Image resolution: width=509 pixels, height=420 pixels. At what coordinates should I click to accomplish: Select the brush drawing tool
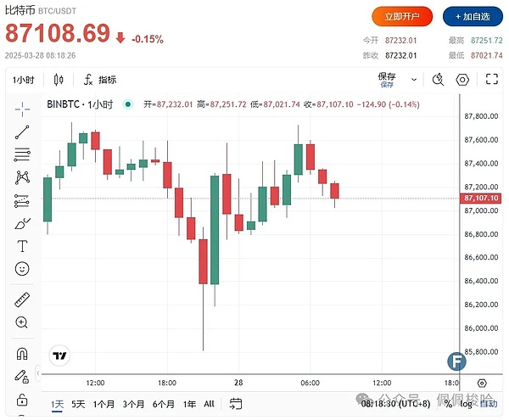click(x=22, y=223)
